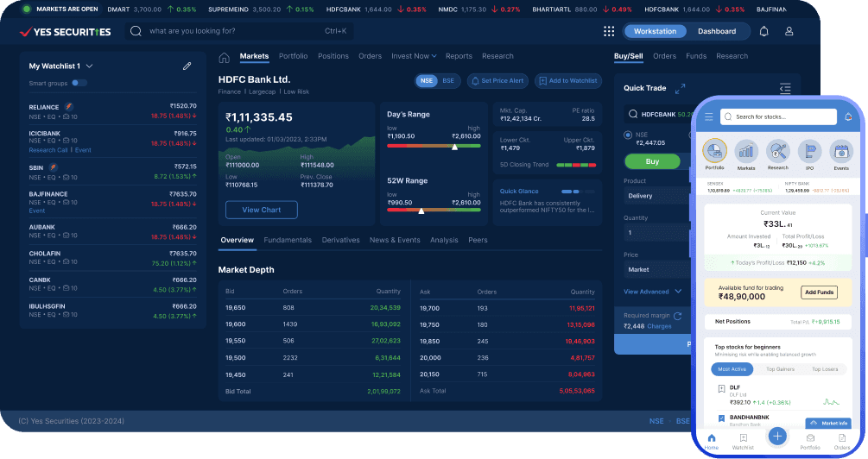Edit My Watchlist 1 with pencil icon
The height and width of the screenshot is (459, 868).
[x=187, y=66]
